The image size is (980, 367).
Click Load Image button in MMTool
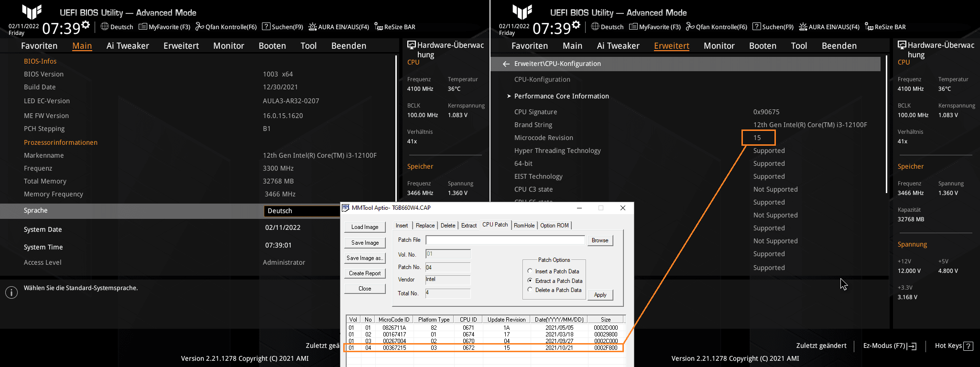tap(365, 227)
